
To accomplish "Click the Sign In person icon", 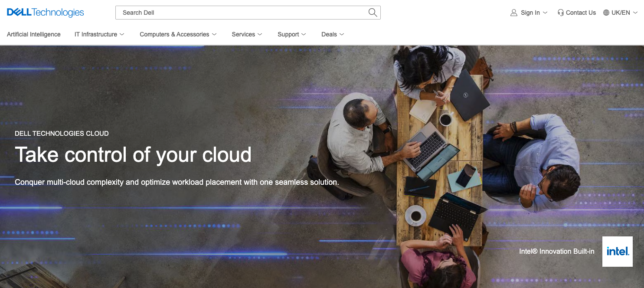I will tap(514, 13).
